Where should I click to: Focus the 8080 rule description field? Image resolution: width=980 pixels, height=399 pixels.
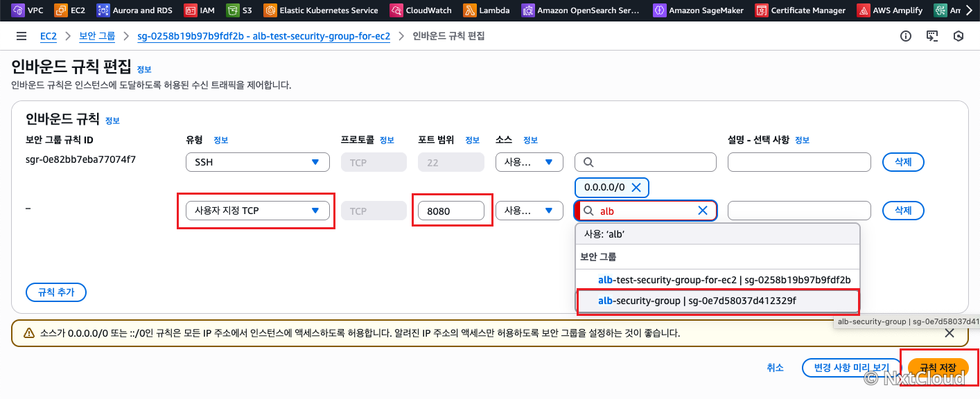799,211
